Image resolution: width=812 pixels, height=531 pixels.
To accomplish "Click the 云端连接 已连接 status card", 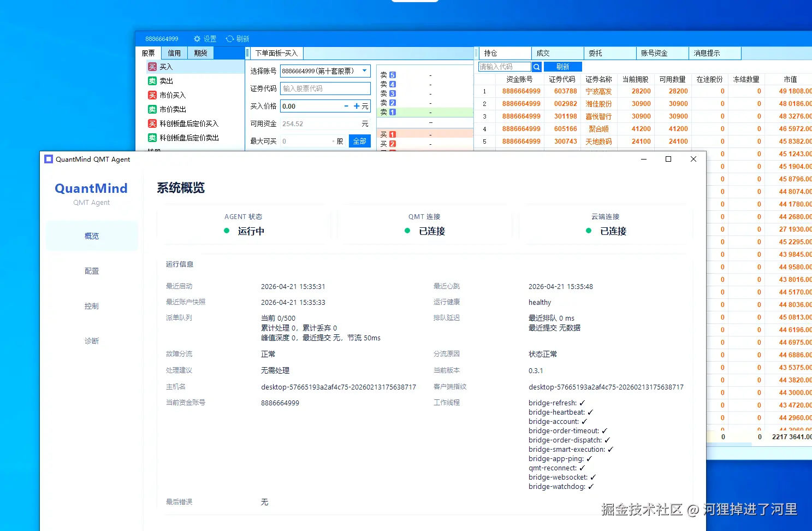I will [x=606, y=224].
